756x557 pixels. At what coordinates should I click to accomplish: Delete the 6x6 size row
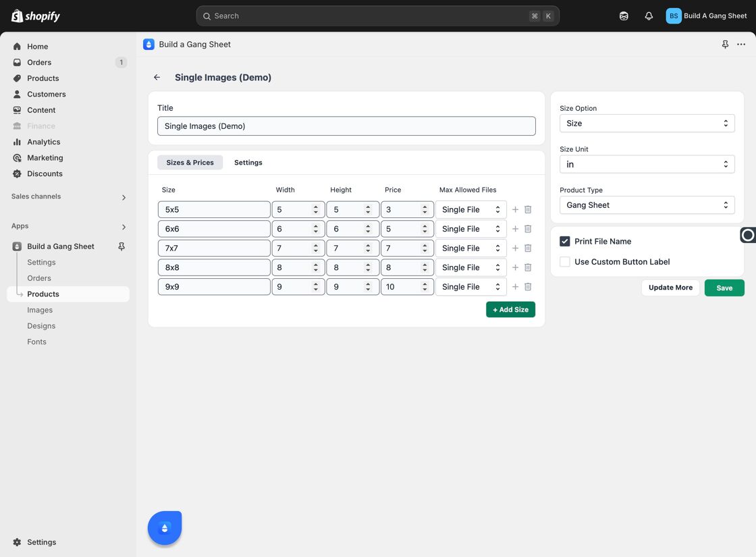[x=528, y=229]
